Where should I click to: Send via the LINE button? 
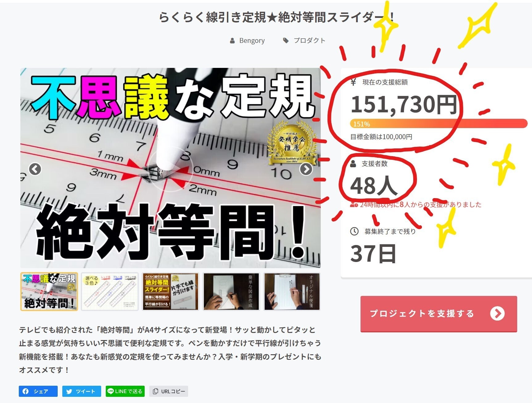125,391
